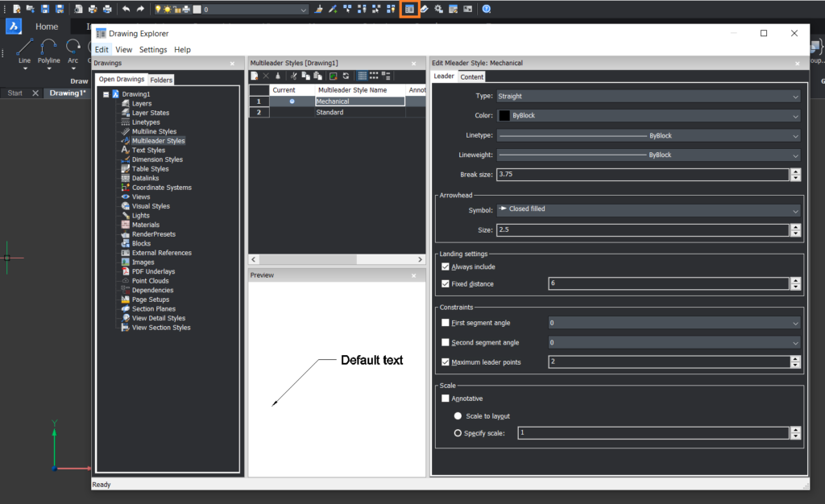Open the Settings menu in Drawing Explorer

coord(152,49)
